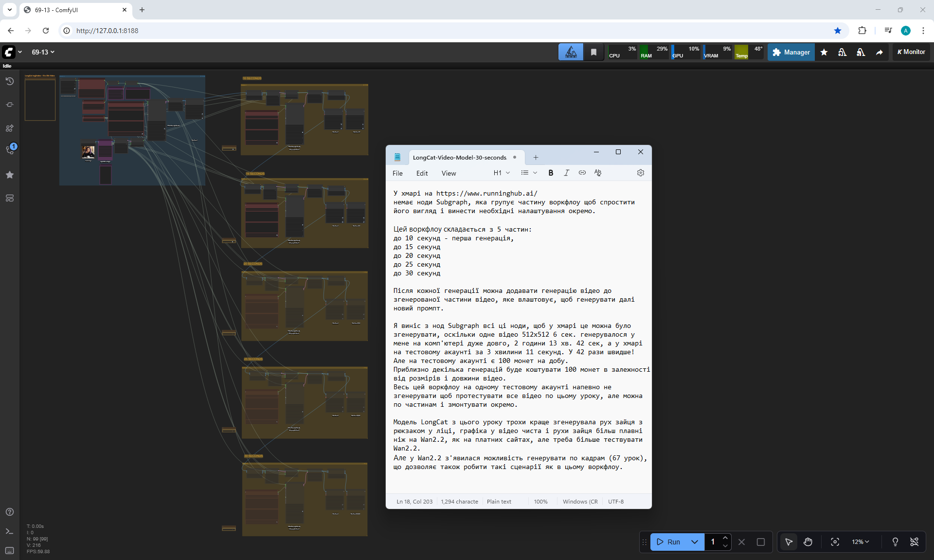Increase batch count with up stepper
Viewport: 934px width, 560px height.
725,538
